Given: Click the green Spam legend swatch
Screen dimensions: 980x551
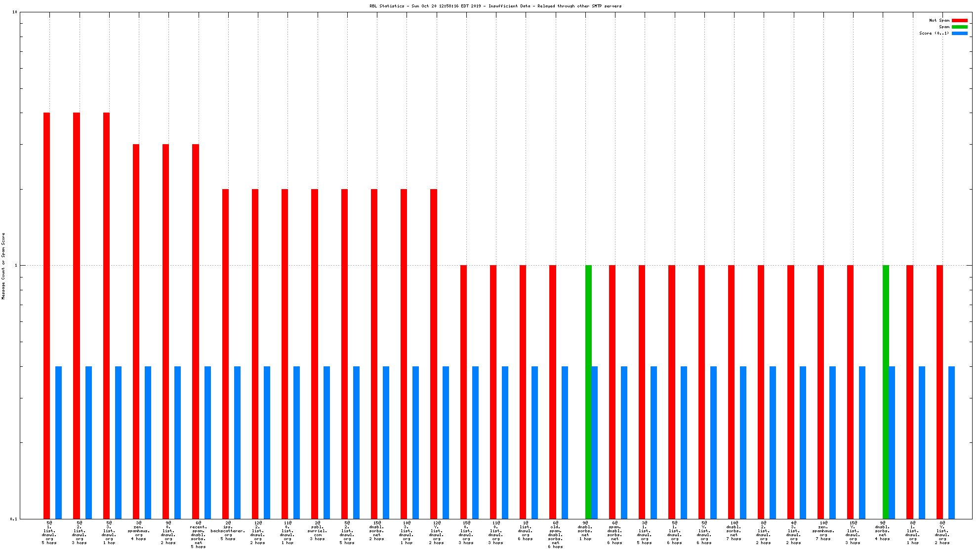Looking at the screenshot, I should coord(959,27).
